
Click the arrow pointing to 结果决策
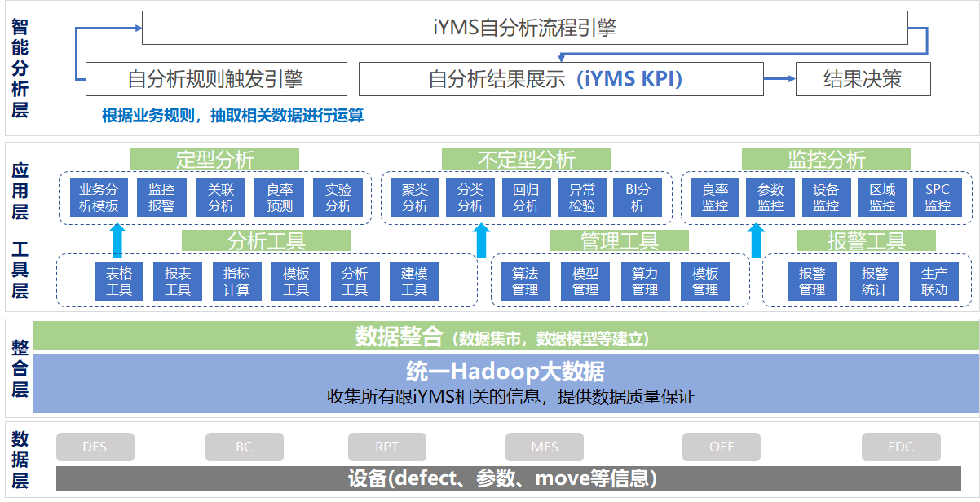click(x=779, y=79)
